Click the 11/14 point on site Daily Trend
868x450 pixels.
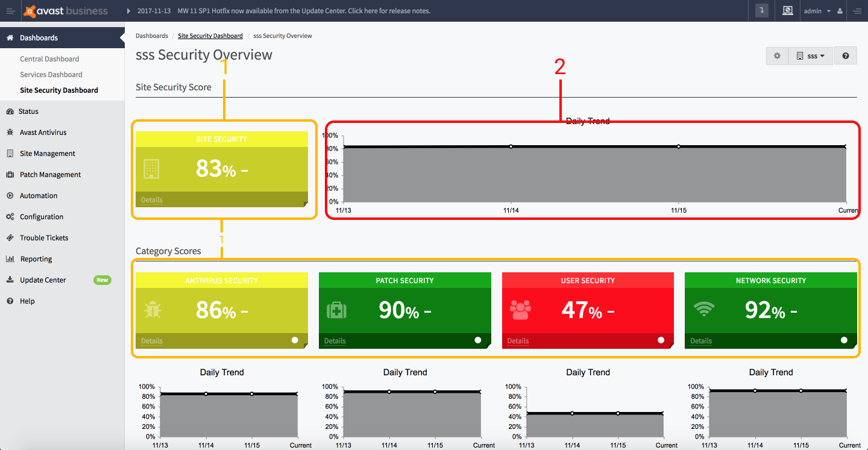(x=511, y=146)
